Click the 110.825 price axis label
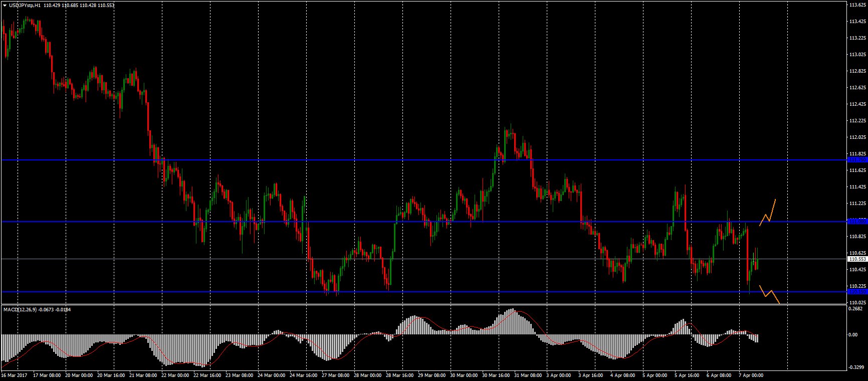Viewport: 868px width, 381px height. point(858,236)
